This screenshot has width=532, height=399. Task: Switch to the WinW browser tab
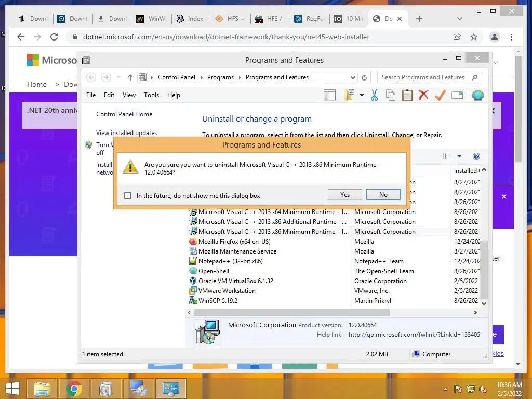click(152, 19)
